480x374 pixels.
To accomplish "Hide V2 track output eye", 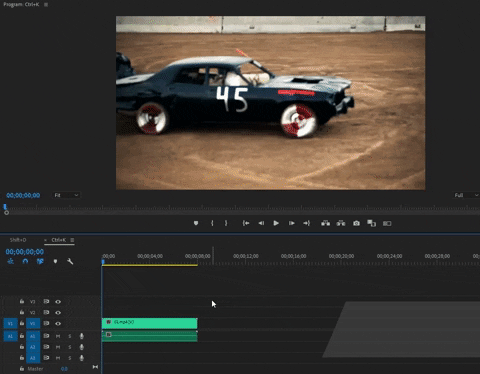I will click(58, 313).
